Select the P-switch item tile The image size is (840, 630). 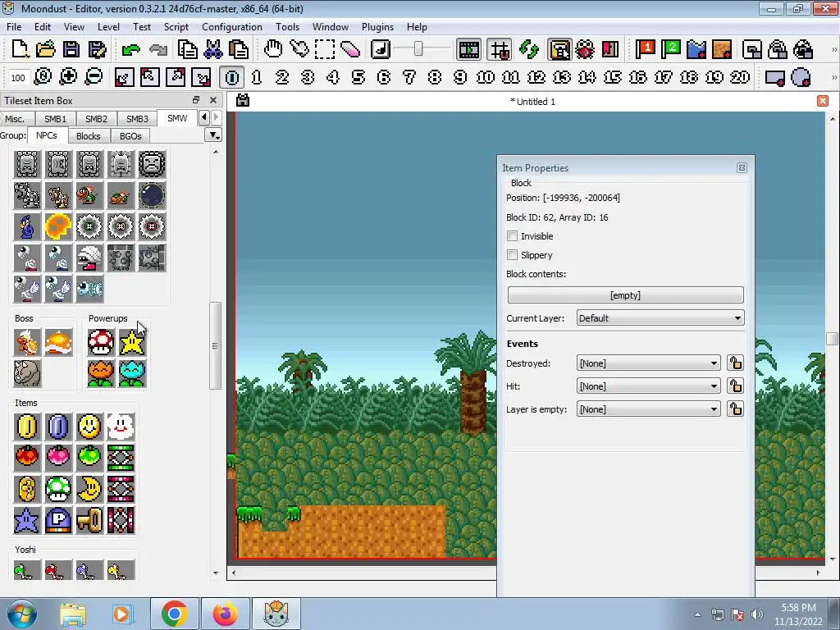point(58,520)
